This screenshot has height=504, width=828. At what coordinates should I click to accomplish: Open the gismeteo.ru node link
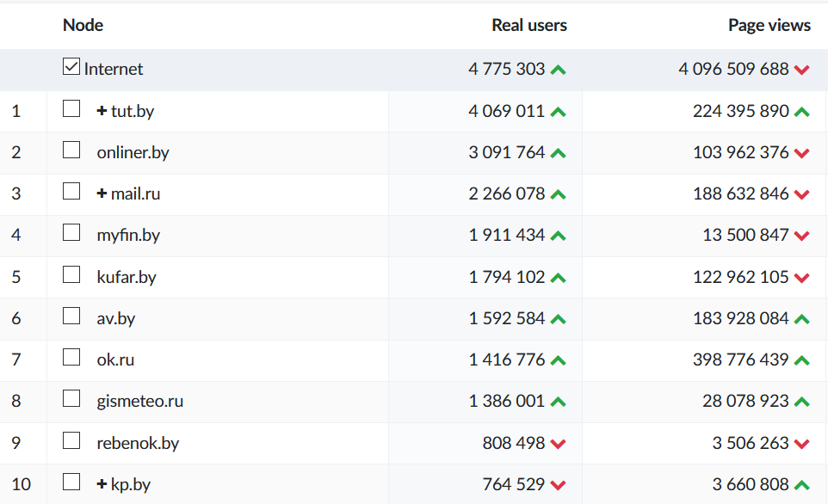[139, 402]
